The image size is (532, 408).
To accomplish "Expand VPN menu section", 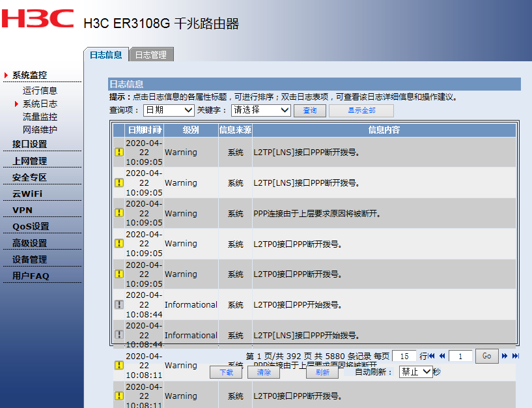I will pos(22,211).
